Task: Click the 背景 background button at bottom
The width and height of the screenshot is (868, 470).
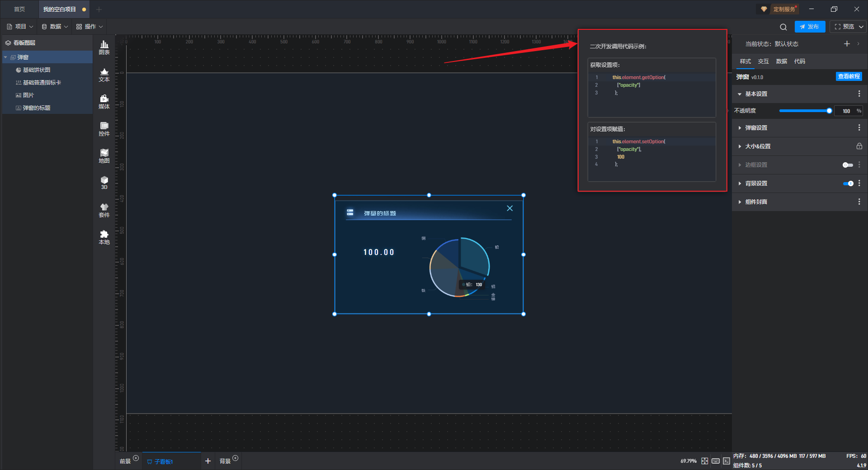Action: pyautogui.click(x=225, y=461)
